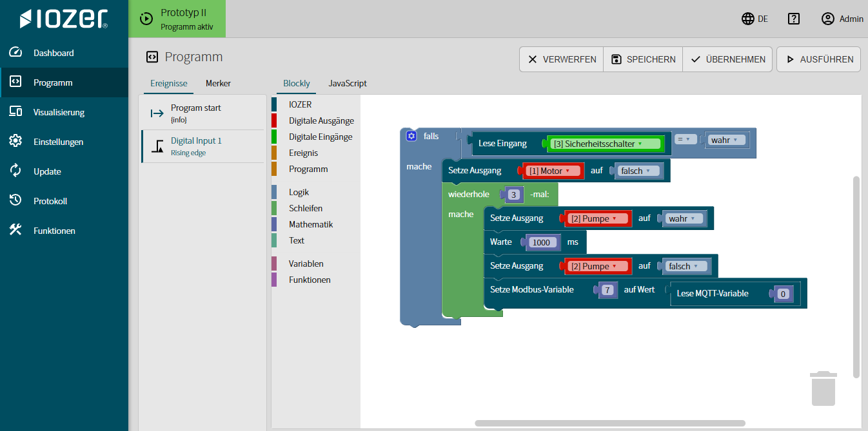Expand the wahr dropdown in falls condition

click(x=726, y=140)
